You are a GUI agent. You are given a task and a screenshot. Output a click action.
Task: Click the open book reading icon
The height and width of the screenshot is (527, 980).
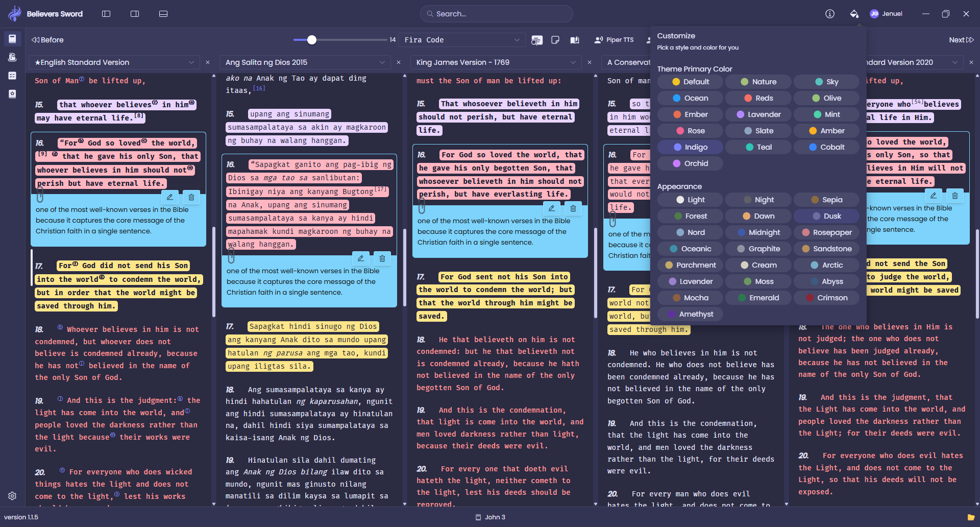575,40
